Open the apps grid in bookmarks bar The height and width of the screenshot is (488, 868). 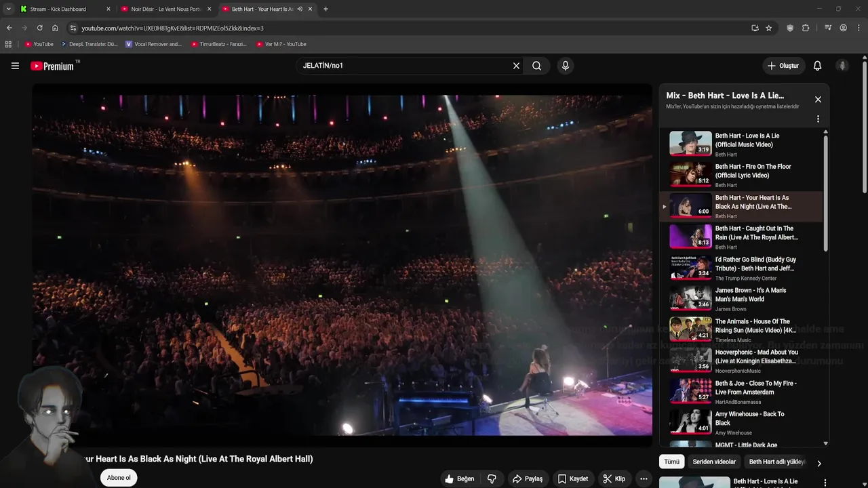coord(8,44)
